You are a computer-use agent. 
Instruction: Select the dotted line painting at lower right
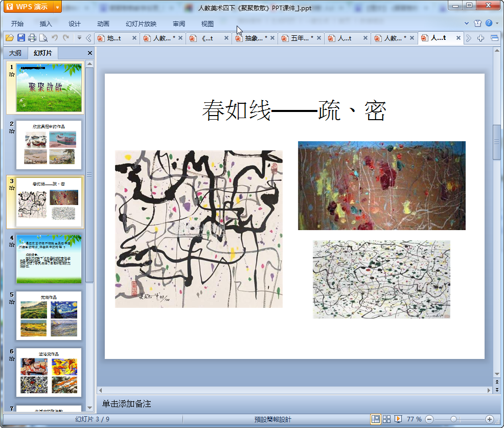pos(381,279)
